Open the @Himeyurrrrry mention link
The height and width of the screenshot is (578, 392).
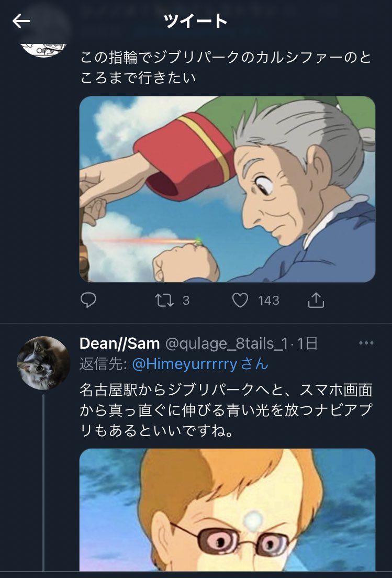tap(184, 364)
